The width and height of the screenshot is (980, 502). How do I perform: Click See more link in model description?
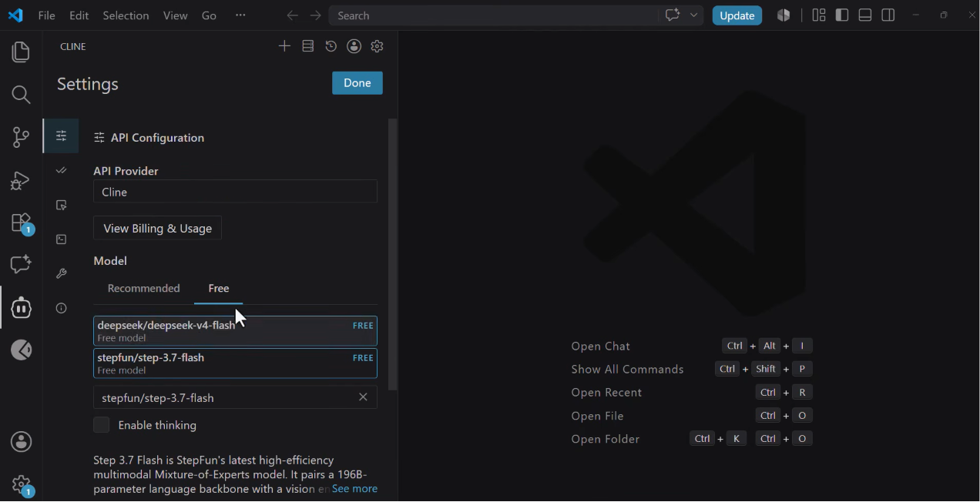click(354, 489)
